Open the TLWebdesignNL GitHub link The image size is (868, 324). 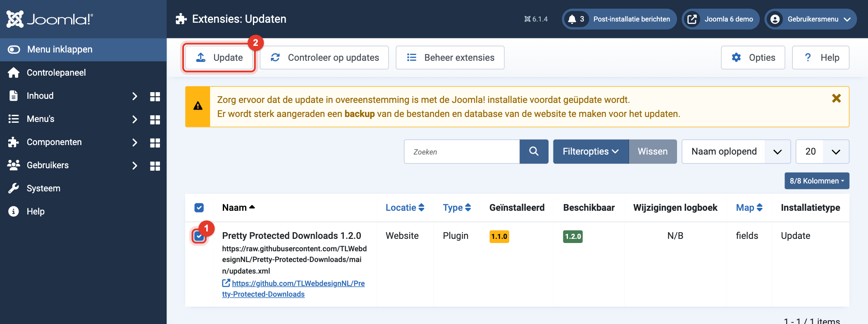[293, 289]
